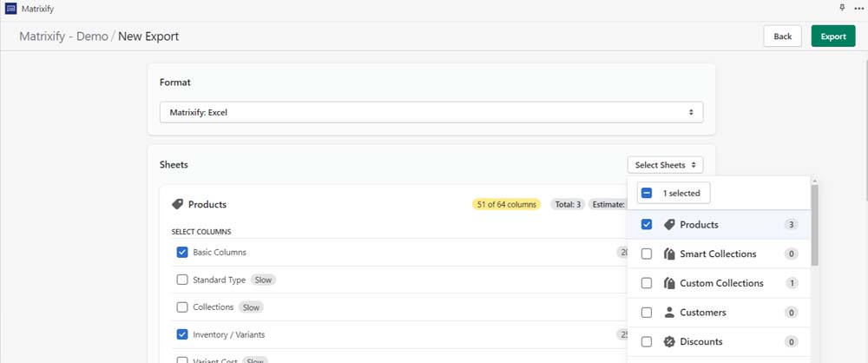
Task: Pin the Matrixify app
Action: pyautogui.click(x=843, y=8)
